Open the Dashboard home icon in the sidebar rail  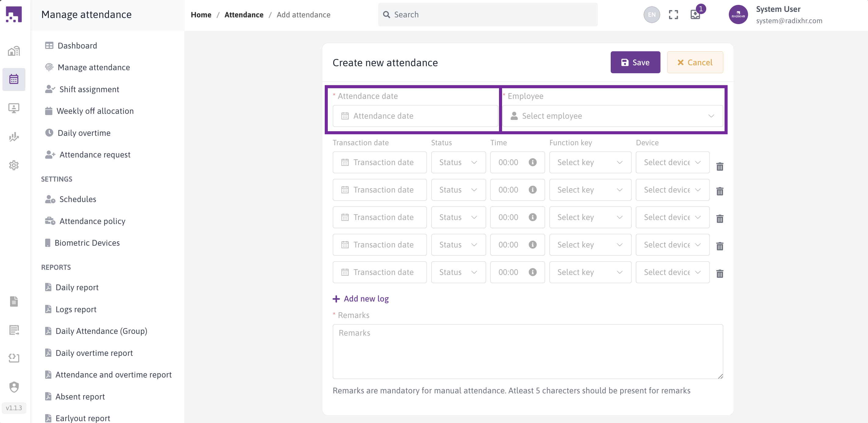pos(13,51)
